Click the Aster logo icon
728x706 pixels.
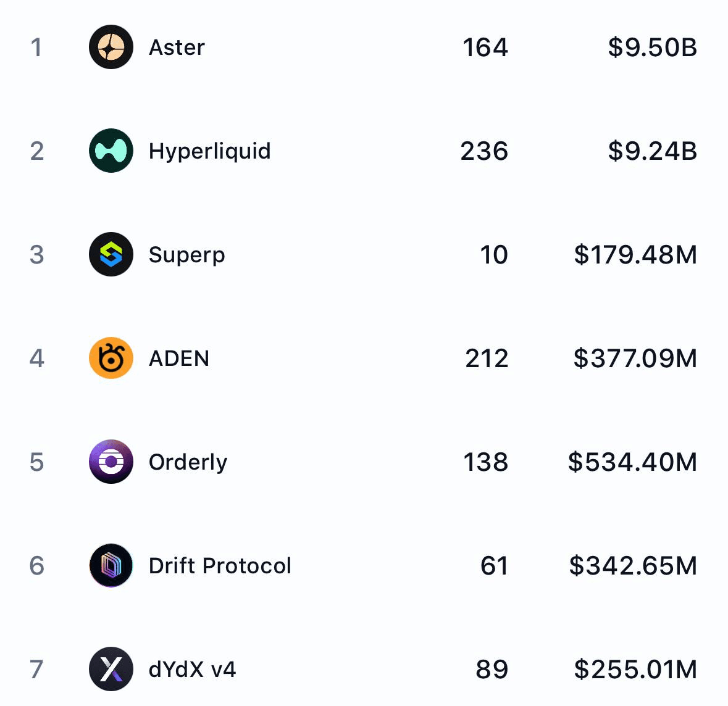pos(111,47)
